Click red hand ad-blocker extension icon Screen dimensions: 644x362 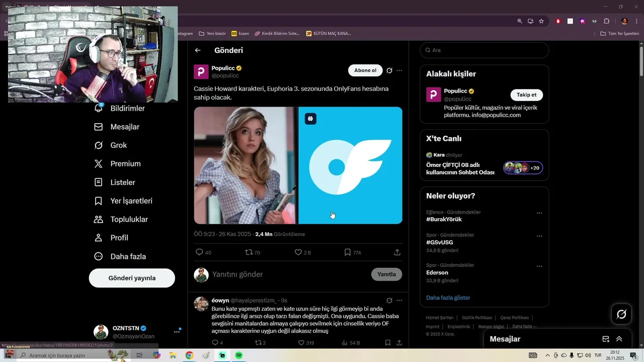[x=558, y=21]
